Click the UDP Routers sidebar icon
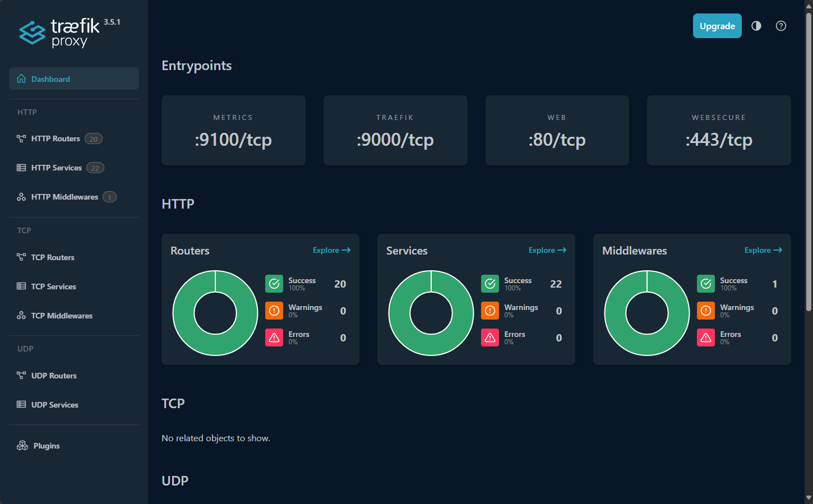Screen dimensions: 813x504 pyautogui.click(x=21, y=376)
